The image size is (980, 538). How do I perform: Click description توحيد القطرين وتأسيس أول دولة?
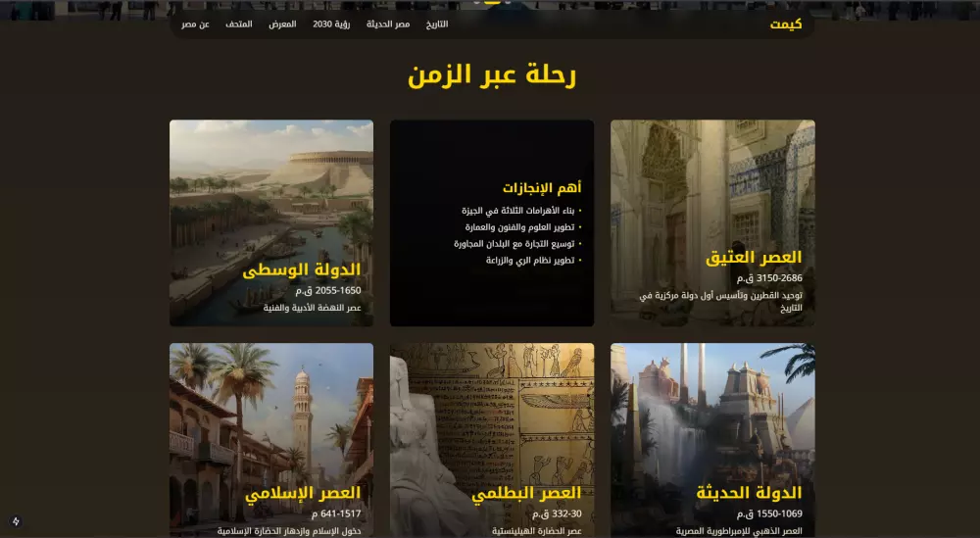click(720, 301)
